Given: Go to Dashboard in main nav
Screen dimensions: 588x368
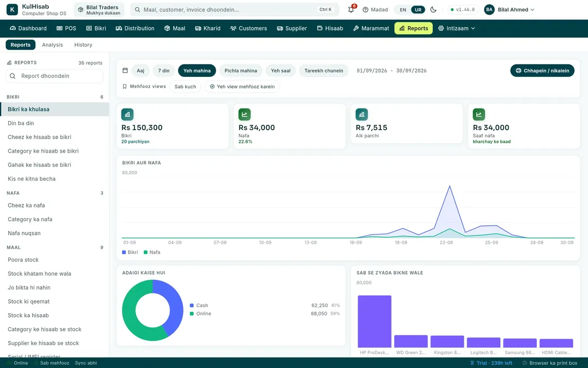Looking at the screenshot, I should pyautogui.click(x=28, y=28).
